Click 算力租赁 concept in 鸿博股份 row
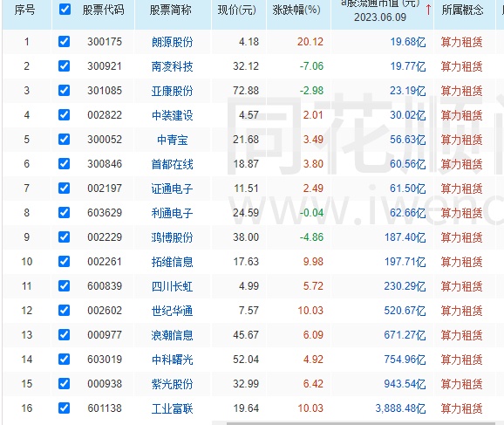504x425 pixels. pos(461,237)
